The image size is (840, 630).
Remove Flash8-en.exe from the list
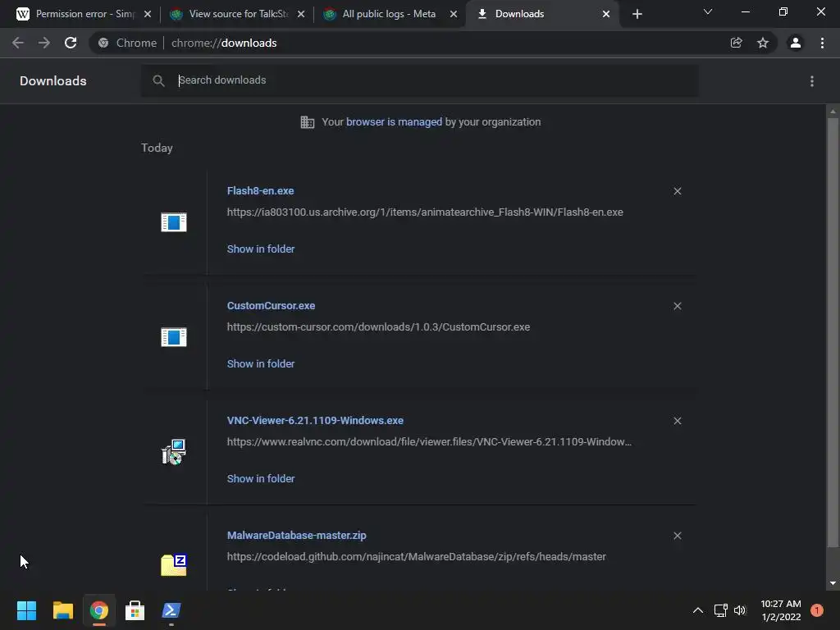click(678, 191)
